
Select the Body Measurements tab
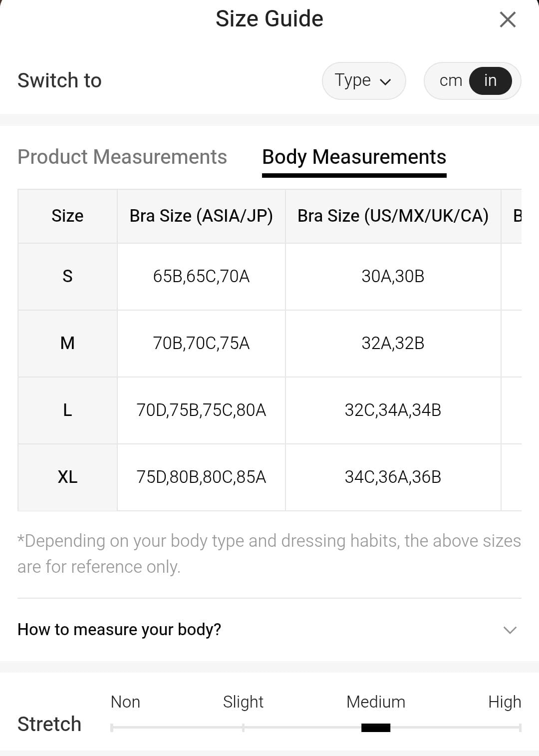[354, 157]
